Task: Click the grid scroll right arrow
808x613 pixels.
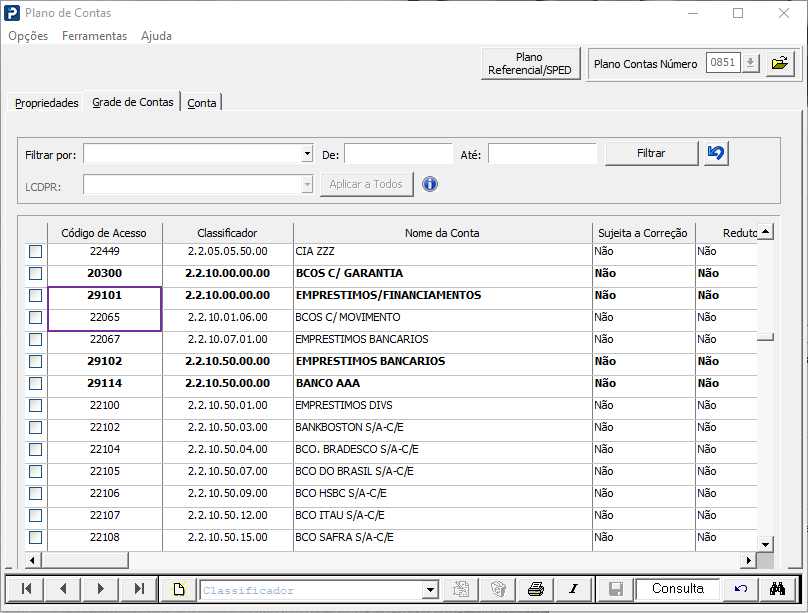Action: coord(749,560)
